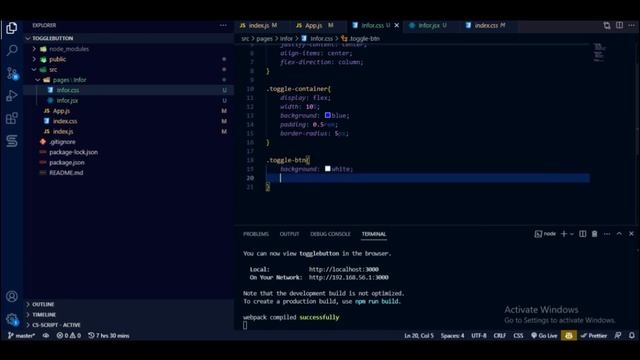The height and width of the screenshot is (360, 640).
Task: Select the Terminal panel tab
Action: pos(373,234)
